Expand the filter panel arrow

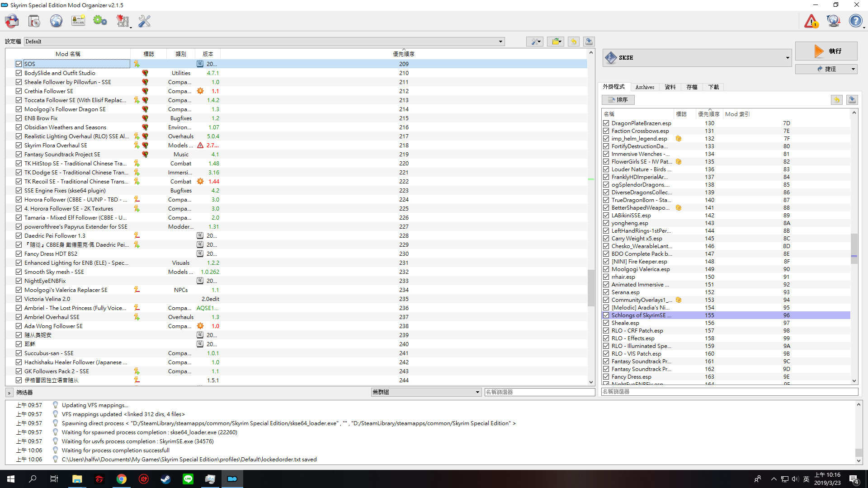tap(9, 393)
